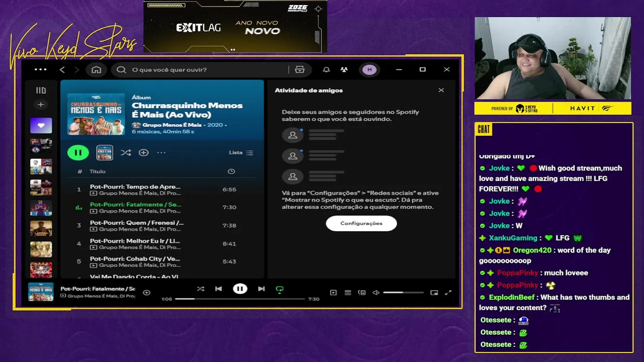This screenshot has width=644, height=362.
Task: Change the view using the Lista dropdown
Action: pos(241,152)
